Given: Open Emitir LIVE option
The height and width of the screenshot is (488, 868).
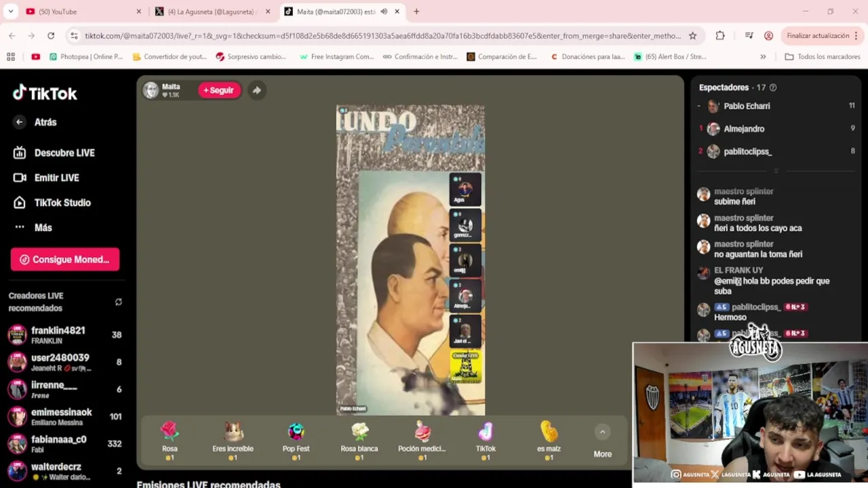Looking at the screenshot, I should (x=46, y=178).
